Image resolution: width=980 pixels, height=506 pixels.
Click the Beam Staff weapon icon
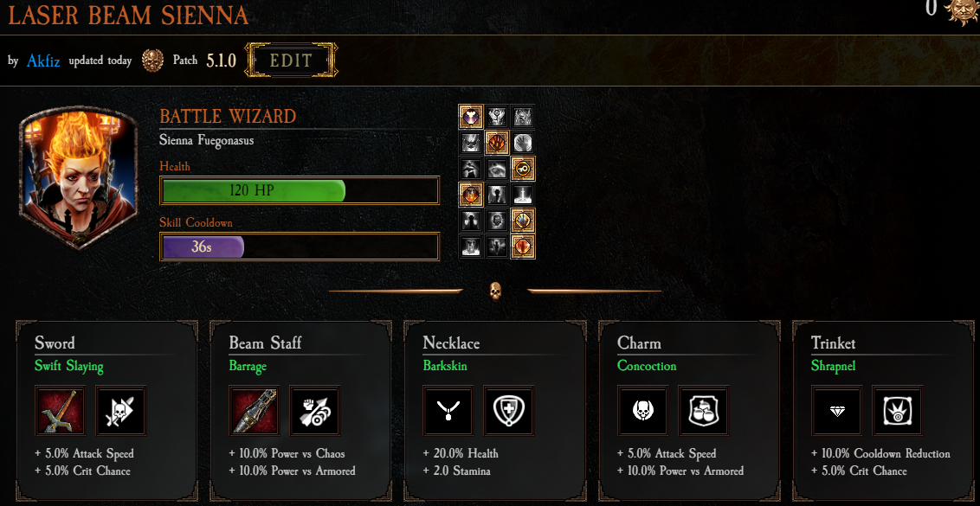click(x=255, y=410)
